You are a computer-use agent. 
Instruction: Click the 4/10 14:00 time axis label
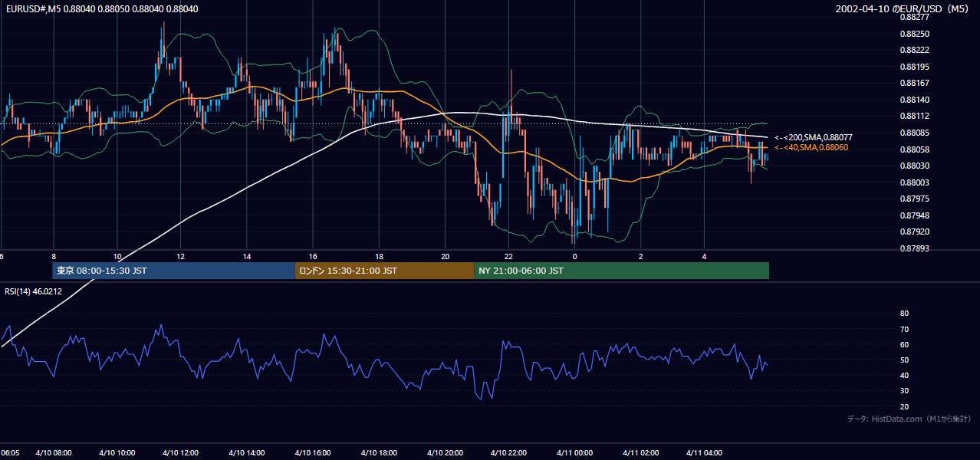point(248,453)
